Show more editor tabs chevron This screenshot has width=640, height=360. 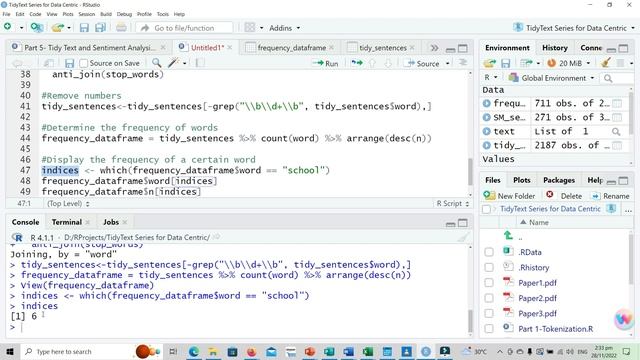[x=434, y=48]
